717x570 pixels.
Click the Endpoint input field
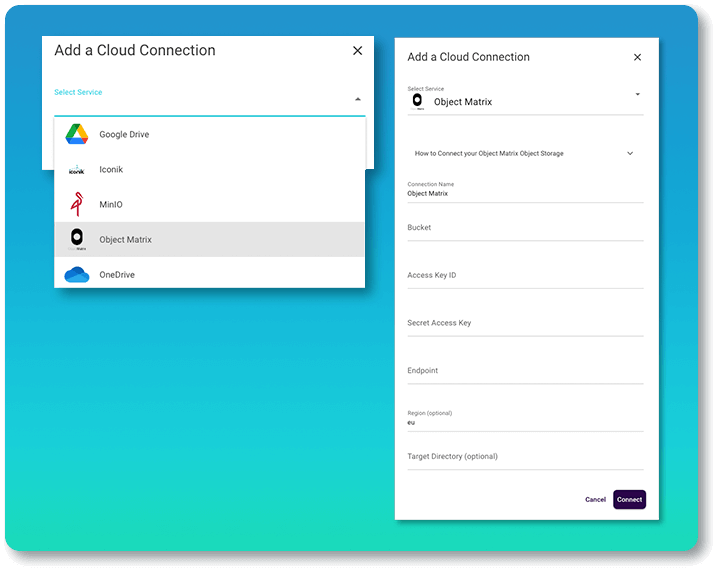[x=525, y=371]
